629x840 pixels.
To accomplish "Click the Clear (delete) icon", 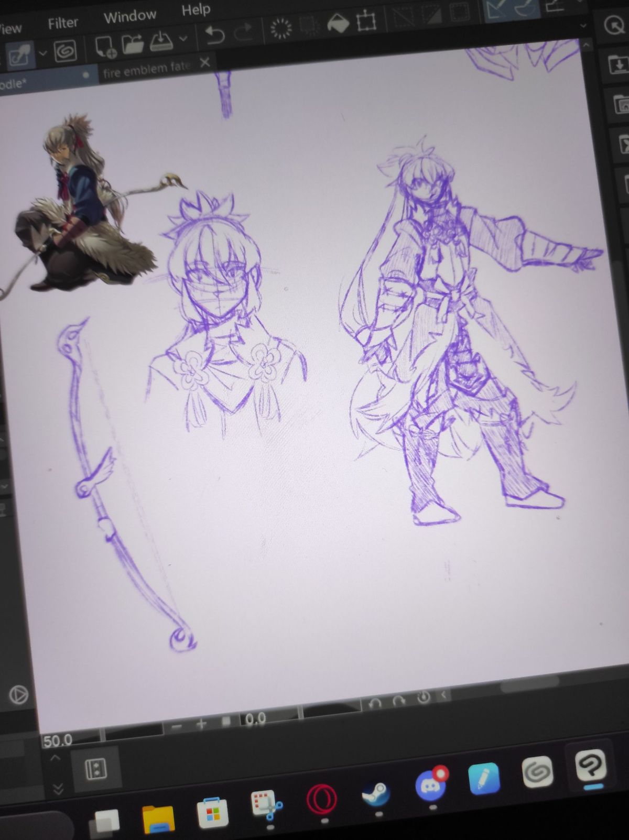I will 281,29.
